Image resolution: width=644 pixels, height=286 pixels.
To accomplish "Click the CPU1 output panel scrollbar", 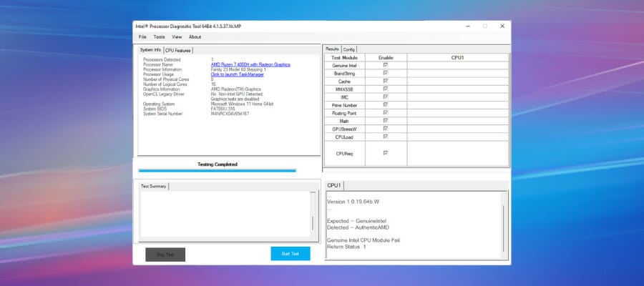I will click(x=504, y=225).
